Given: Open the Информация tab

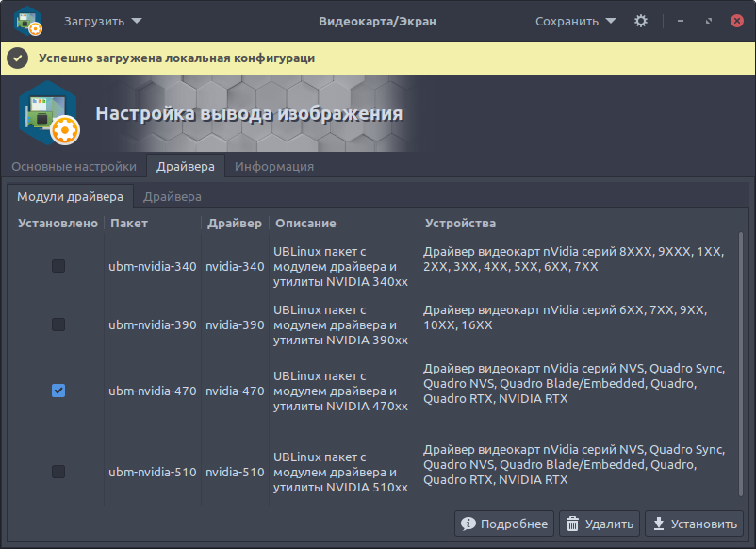Looking at the screenshot, I should click(274, 167).
